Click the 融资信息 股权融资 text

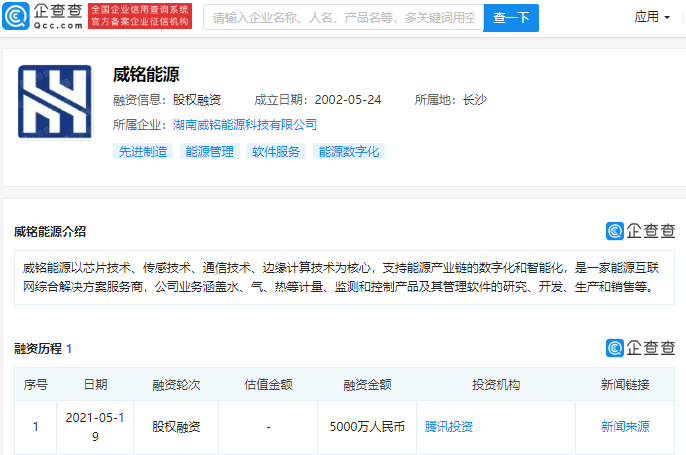[x=167, y=100]
